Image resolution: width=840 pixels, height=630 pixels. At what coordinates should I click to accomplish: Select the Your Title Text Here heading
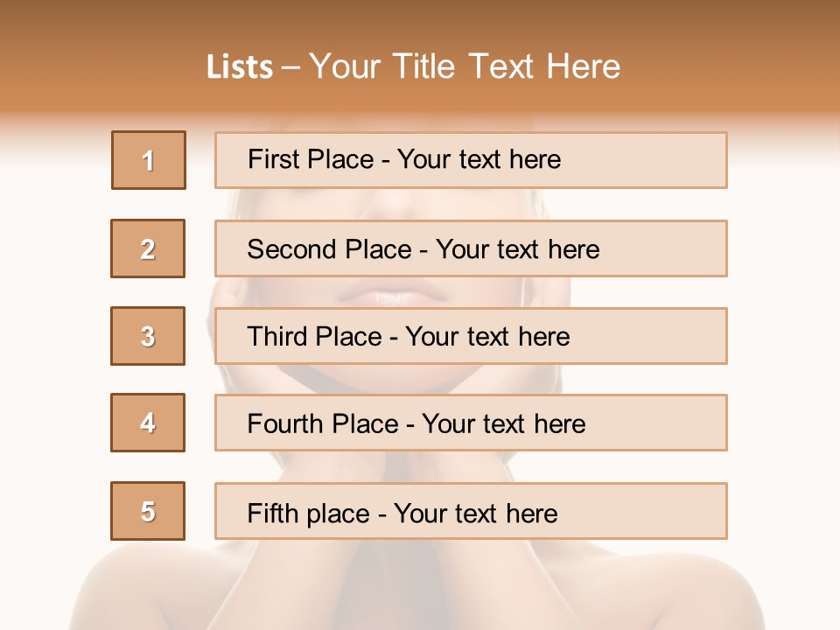pos(465,67)
